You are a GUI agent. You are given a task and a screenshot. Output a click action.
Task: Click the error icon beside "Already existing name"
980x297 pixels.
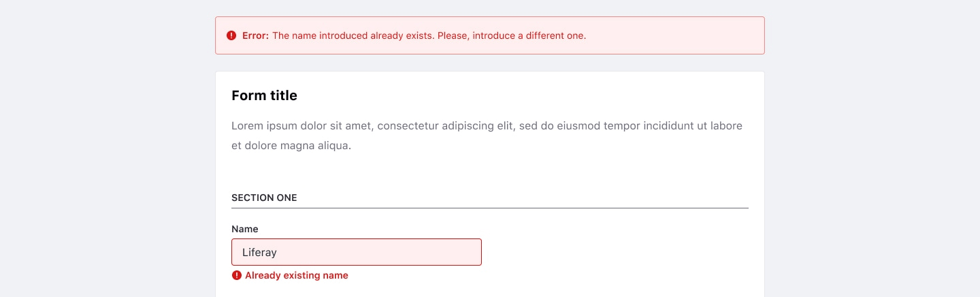tap(237, 275)
